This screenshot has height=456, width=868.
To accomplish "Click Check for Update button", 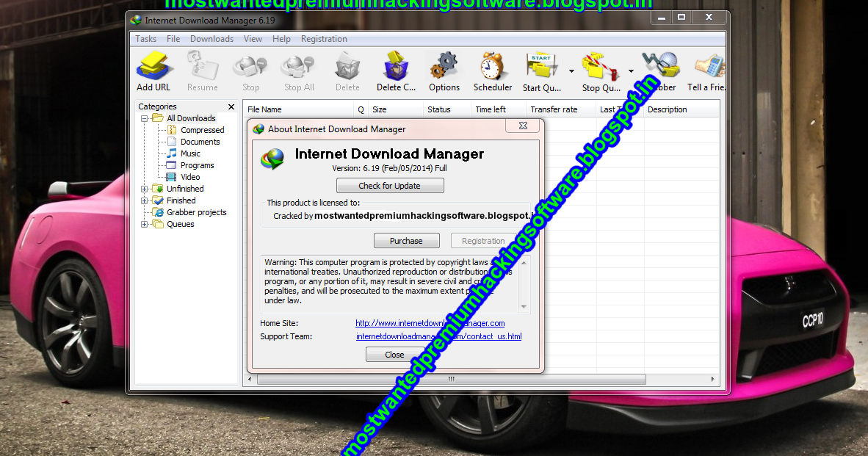I will point(390,186).
